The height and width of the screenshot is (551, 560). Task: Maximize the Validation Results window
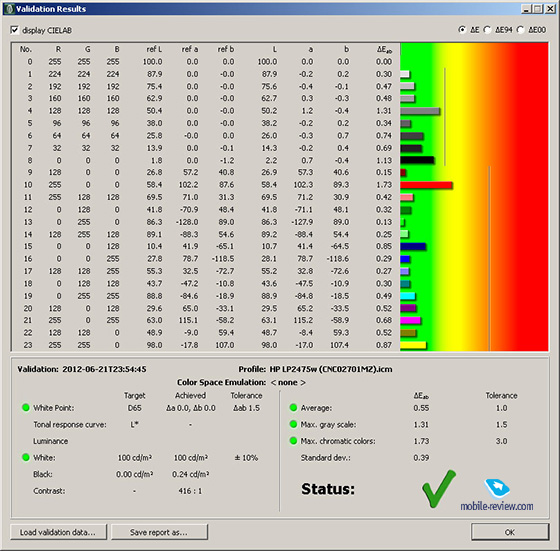click(538, 9)
